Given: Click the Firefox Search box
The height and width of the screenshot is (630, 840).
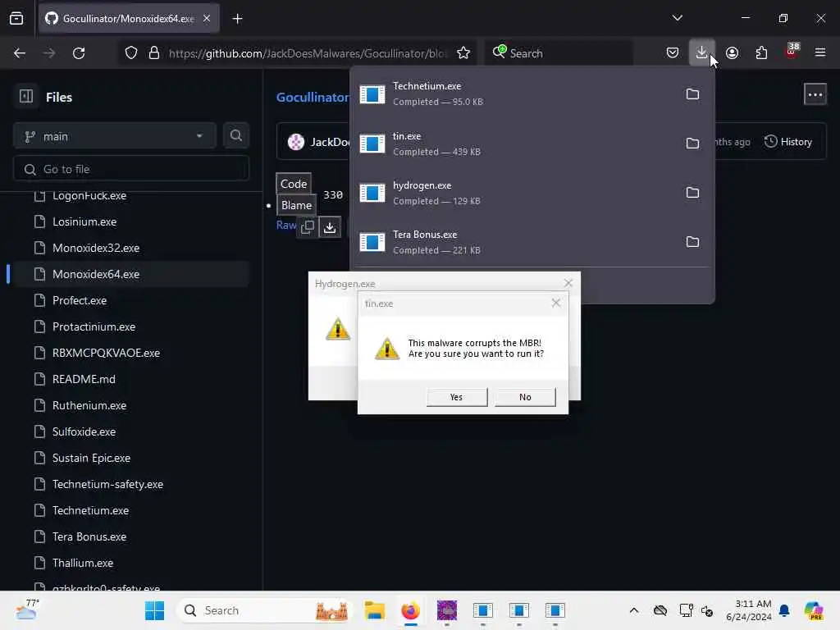Looking at the screenshot, I should point(559,53).
